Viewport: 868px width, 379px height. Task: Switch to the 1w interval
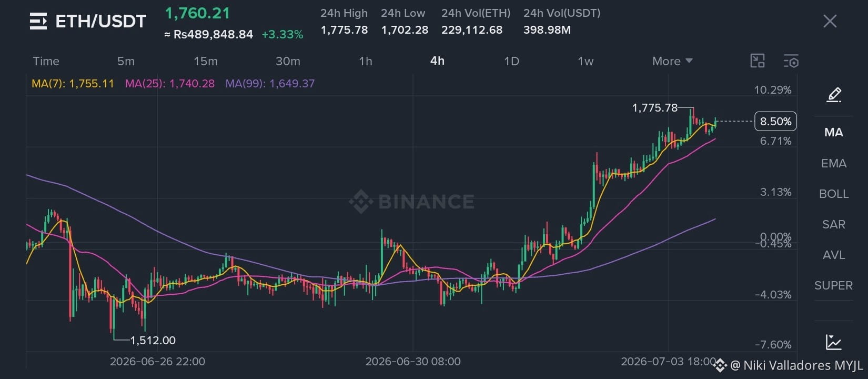tap(586, 61)
